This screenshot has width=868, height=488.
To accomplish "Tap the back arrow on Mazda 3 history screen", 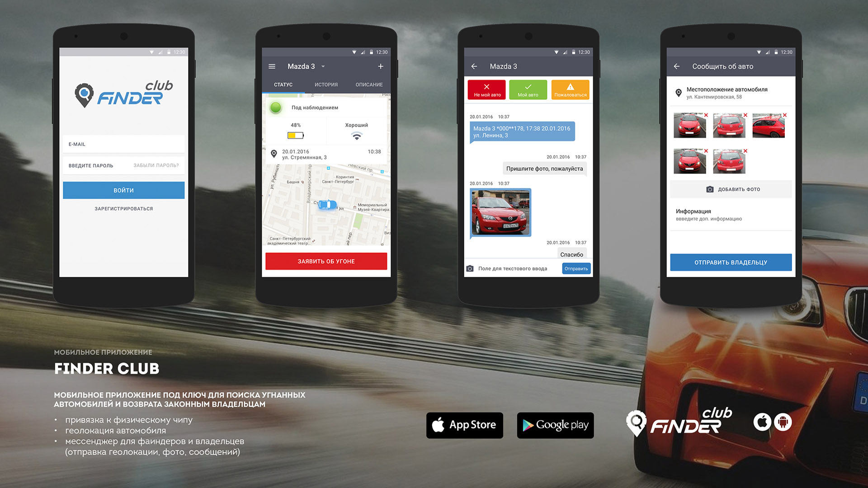I will coord(476,67).
